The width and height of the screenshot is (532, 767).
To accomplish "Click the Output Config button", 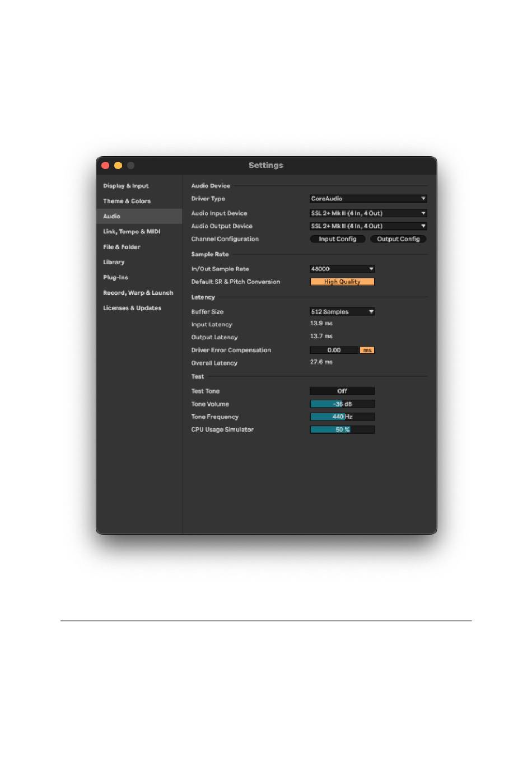I will (x=398, y=239).
